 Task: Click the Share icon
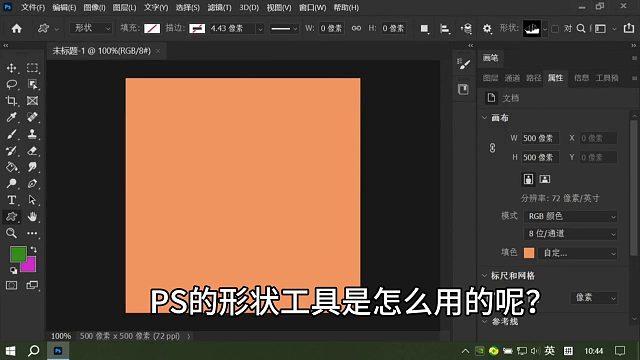(x=629, y=28)
